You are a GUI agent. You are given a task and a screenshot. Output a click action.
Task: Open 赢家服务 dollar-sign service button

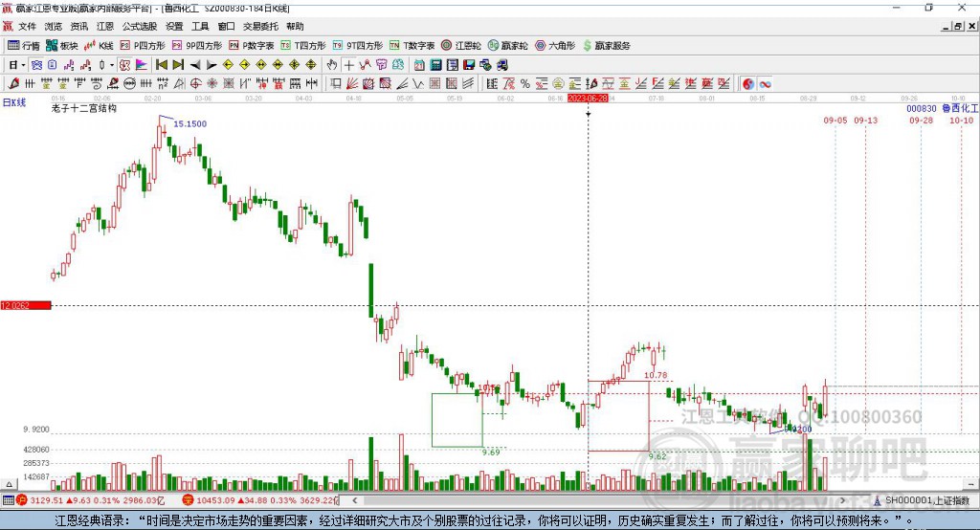tap(606, 46)
